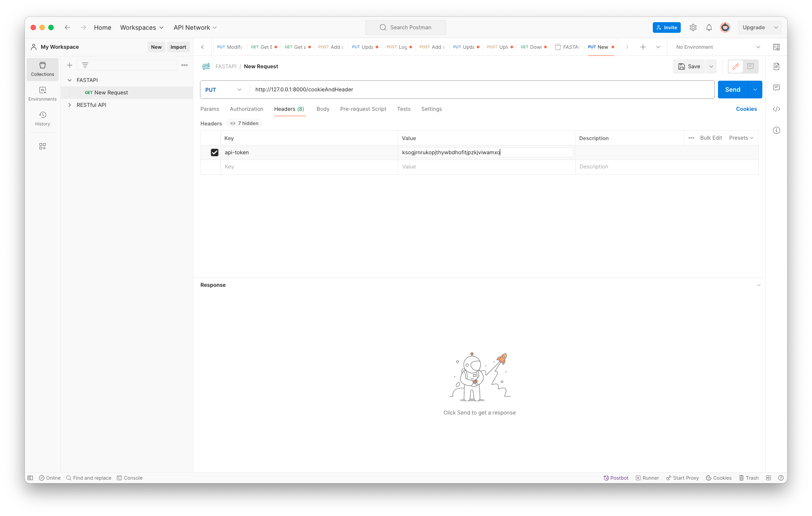The height and width of the screenshot is (516, 812).
Task: Open the Upgrade dropdown arrow
Action: (x=776, y=27)
